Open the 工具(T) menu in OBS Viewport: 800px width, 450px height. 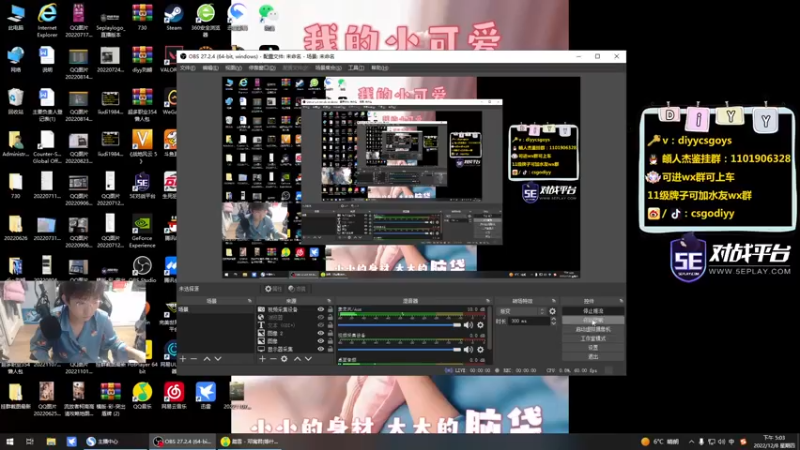356,68
